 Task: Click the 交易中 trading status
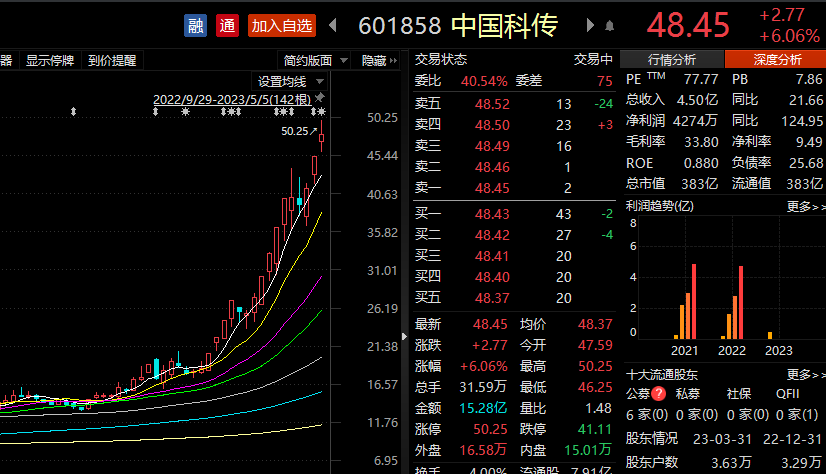pos(593,59)
